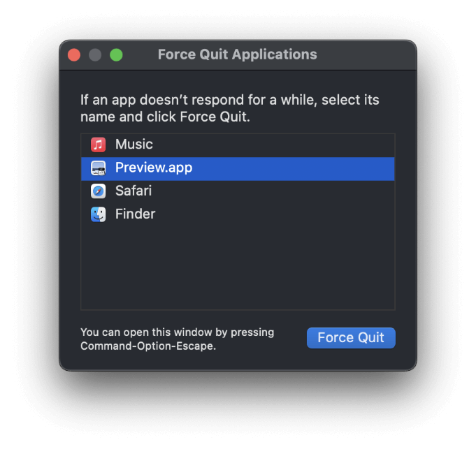Click the Safari compass icon
This screenshot has width=476, height=449.
point(98,191)
